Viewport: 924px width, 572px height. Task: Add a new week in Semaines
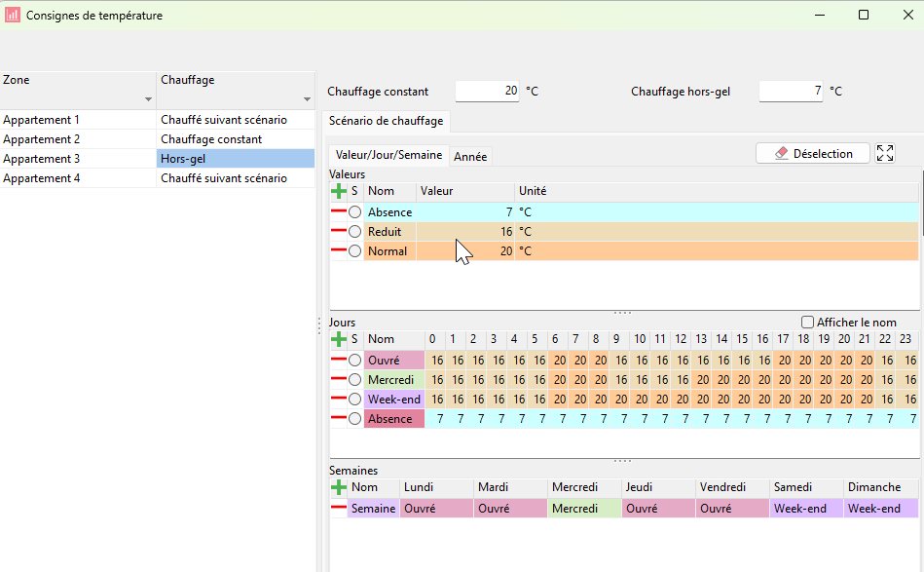tap(339, 487)
